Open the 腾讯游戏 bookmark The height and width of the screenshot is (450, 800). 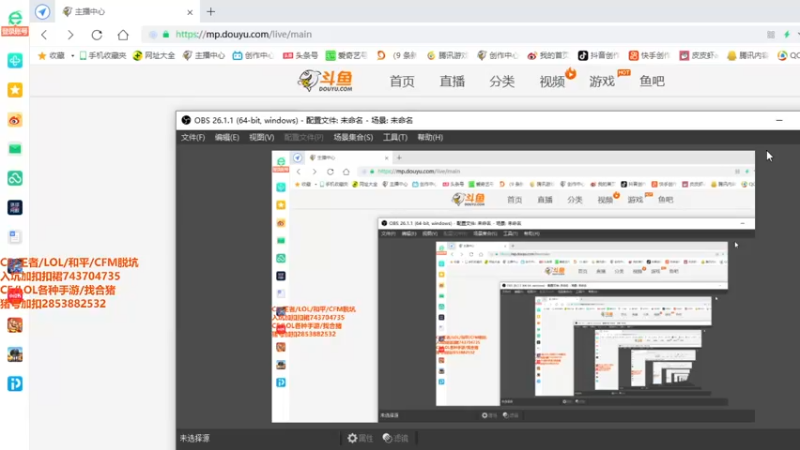(x=447, y=56)
